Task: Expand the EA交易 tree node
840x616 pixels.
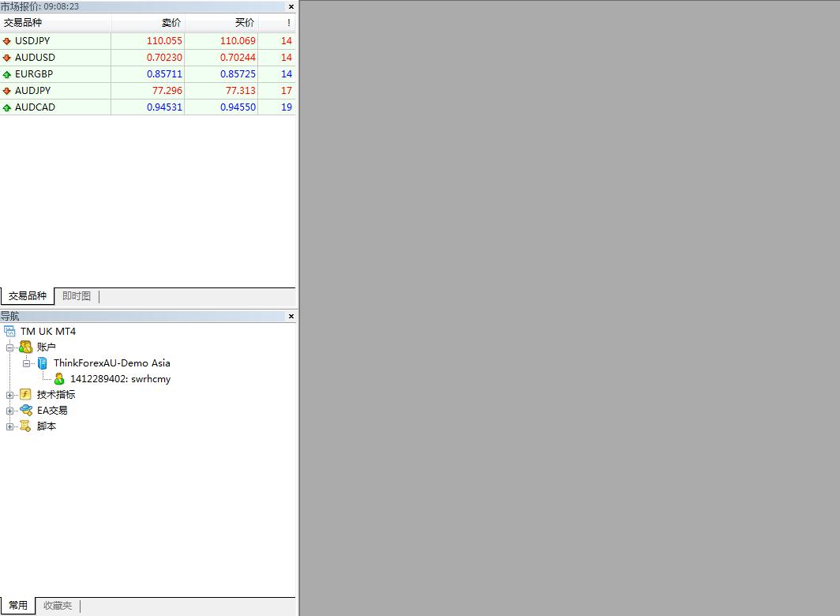Action: click(10, 411)
